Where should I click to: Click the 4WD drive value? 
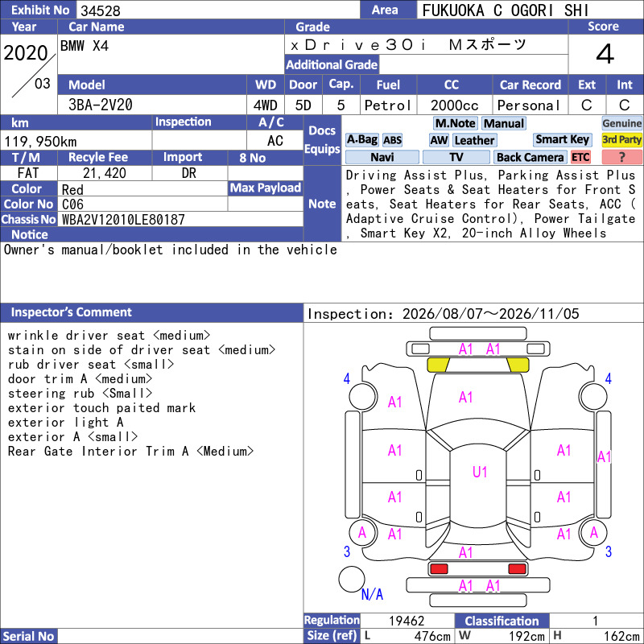265,105
